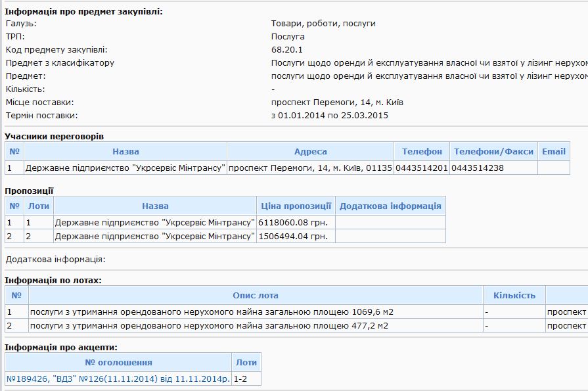Select the price cell 1506494.04 грн.

point(292,236)
